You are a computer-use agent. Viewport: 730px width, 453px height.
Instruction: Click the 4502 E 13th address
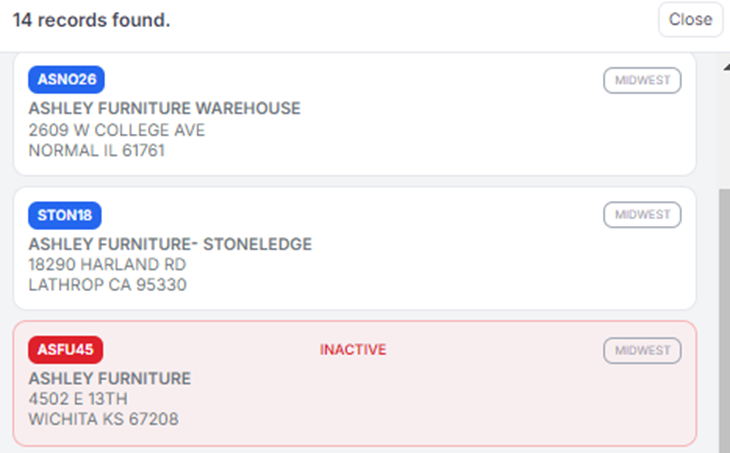click(78, 400)
